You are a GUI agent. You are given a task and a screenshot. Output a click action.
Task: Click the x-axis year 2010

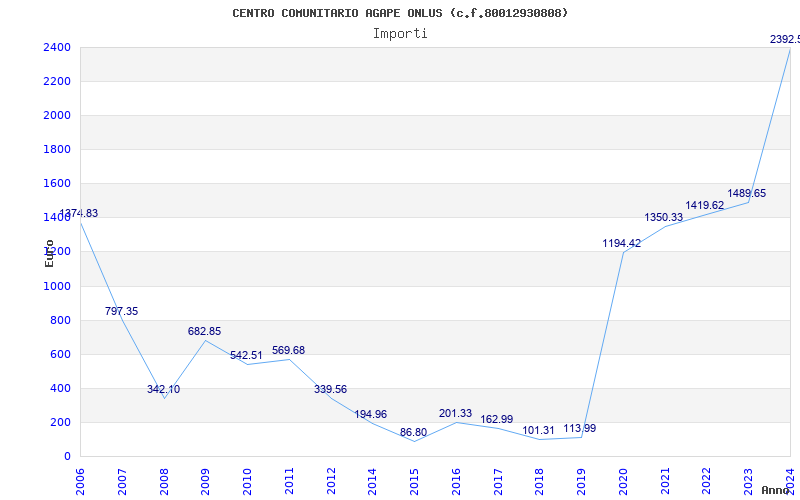pyautogui.click(x=247, y=482)
